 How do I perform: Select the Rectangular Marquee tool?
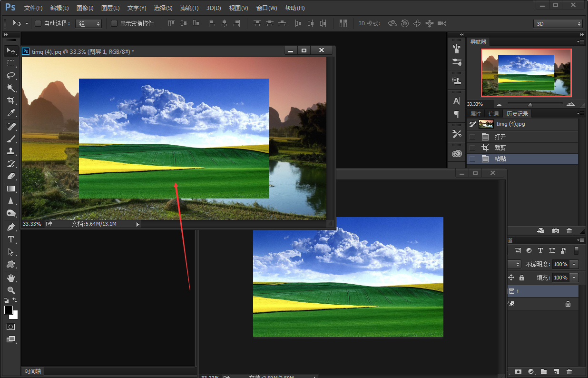[x=10, y=63]
